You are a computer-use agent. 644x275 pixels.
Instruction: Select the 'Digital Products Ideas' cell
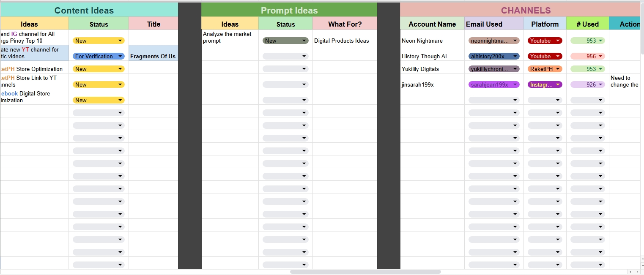[342, 41]
